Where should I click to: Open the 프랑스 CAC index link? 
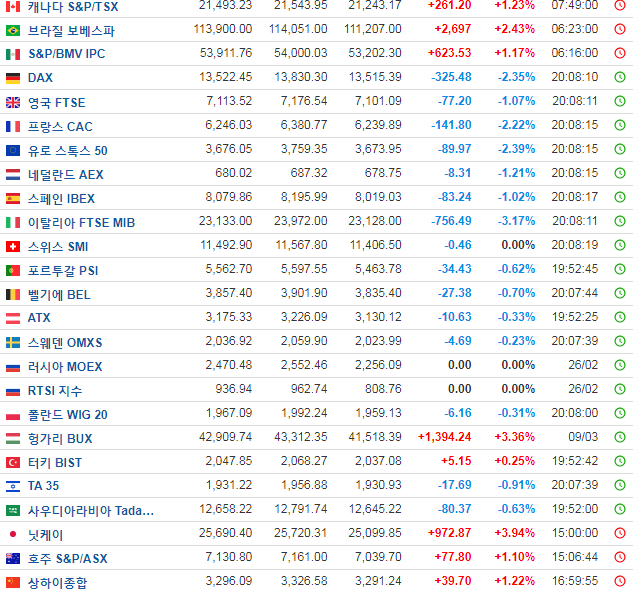pyautogui.click(x=60, y=126)
